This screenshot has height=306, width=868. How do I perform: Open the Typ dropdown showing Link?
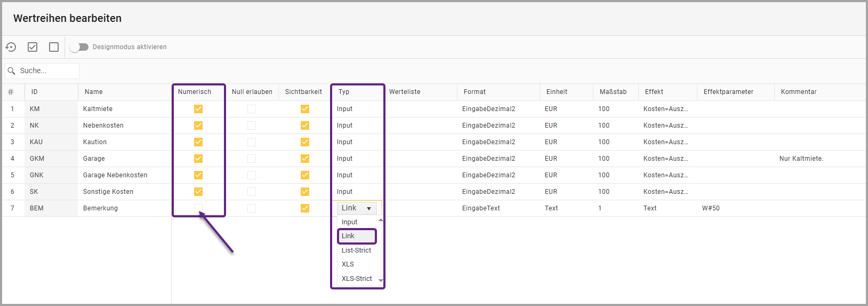point(357,208)
